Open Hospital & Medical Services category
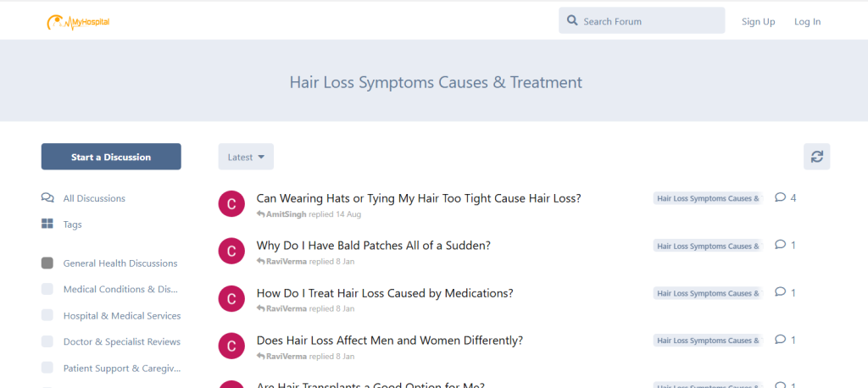The height and width of the screenshot is (388, 868). coord(121,316)
